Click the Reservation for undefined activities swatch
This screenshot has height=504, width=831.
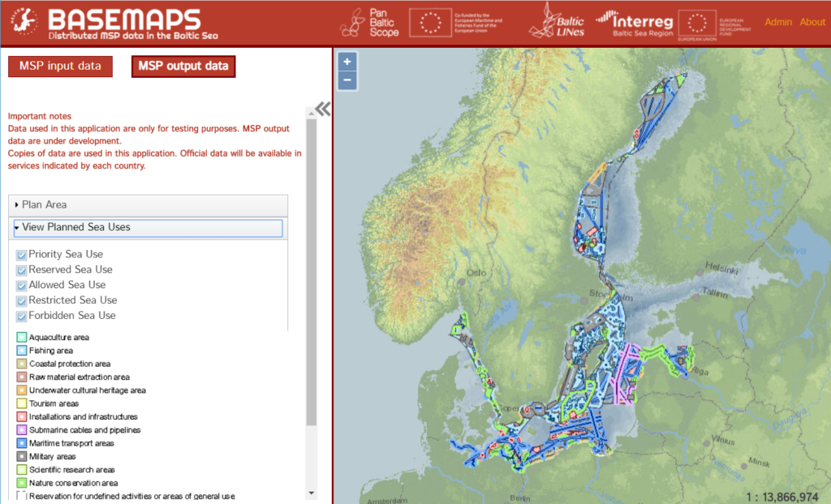pyautogui.click(x=21, y=496)
